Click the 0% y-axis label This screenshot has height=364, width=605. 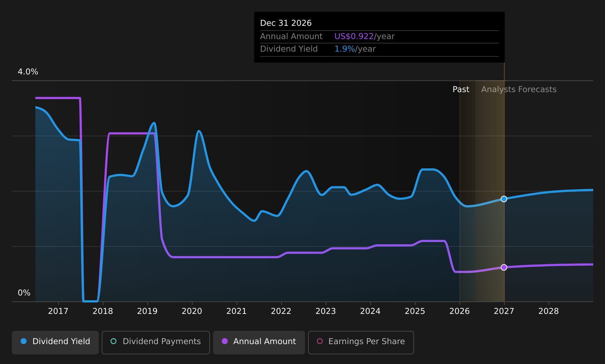pos(24,293)
